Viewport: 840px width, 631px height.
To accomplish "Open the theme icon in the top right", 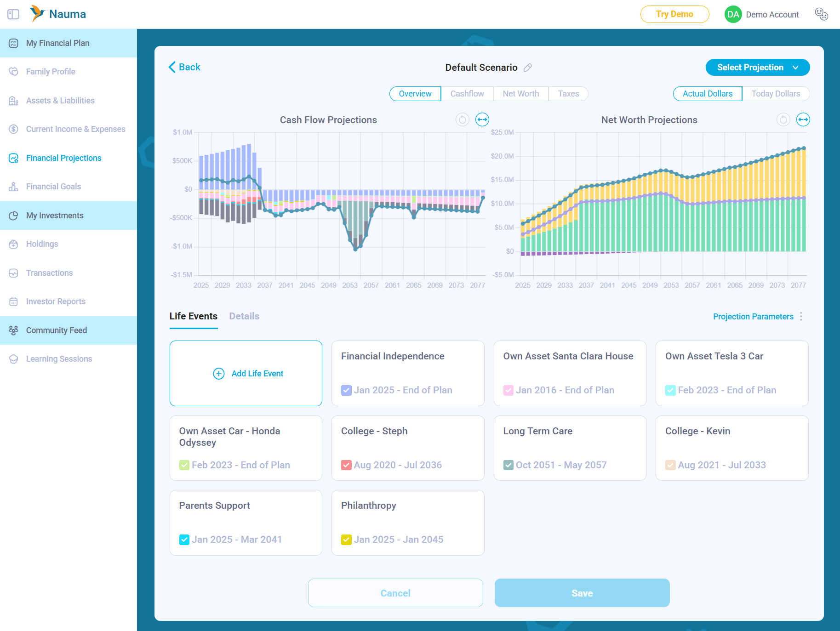I will click(821, 14).
